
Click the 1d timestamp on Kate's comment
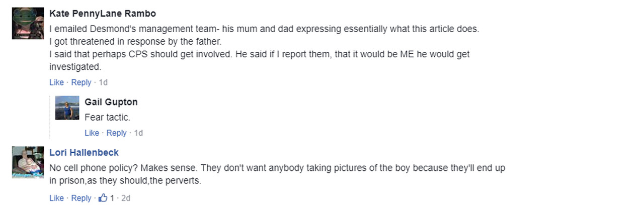(x=103, y=82)
